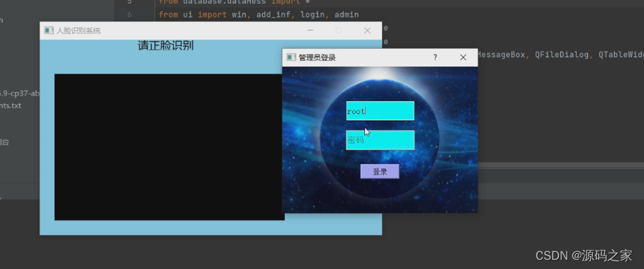The height and width of the screenshot is (269, 644).
Task: Click the 请正脸识别 label
Action: click(x=166, y=45)
